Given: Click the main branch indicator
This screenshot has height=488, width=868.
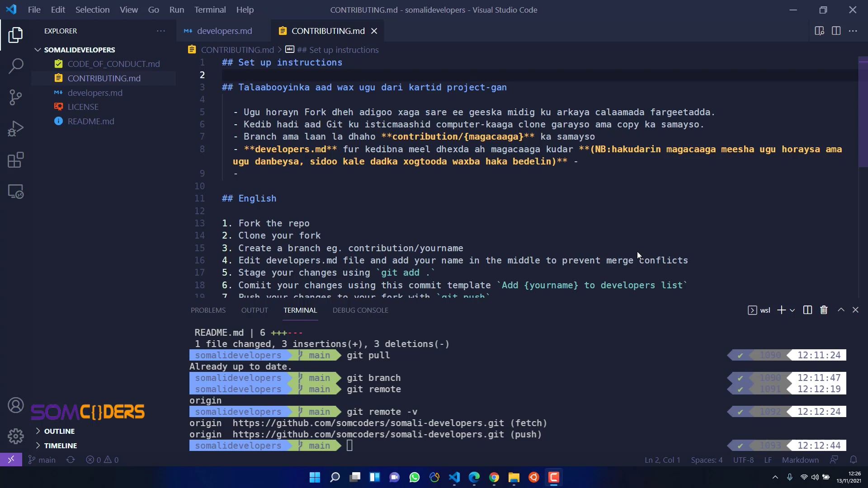Looking at the screenshot, I should pyautogui.click(x=42, y=460).
